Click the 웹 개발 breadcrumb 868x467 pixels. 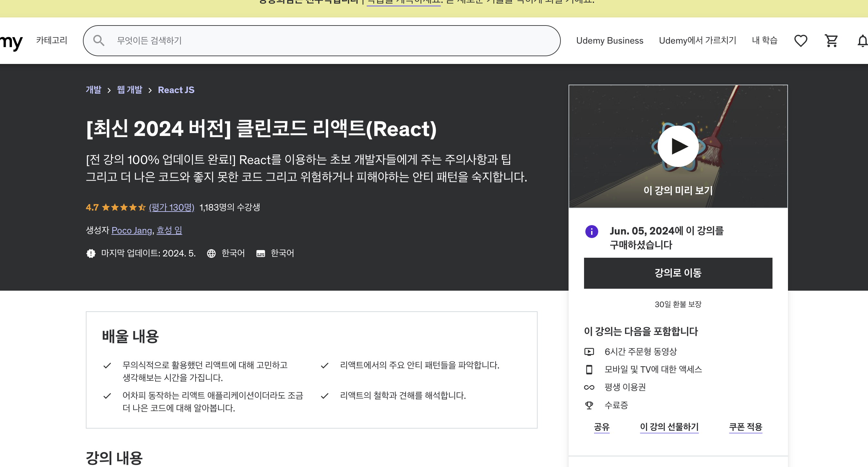[x=130, y=90]
